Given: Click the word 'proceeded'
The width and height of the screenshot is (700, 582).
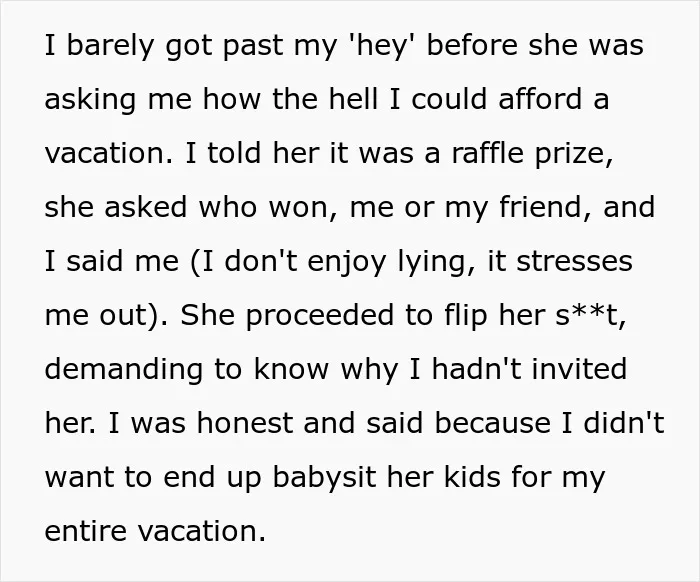Looking at the screenshot, I should coord(320,316).
